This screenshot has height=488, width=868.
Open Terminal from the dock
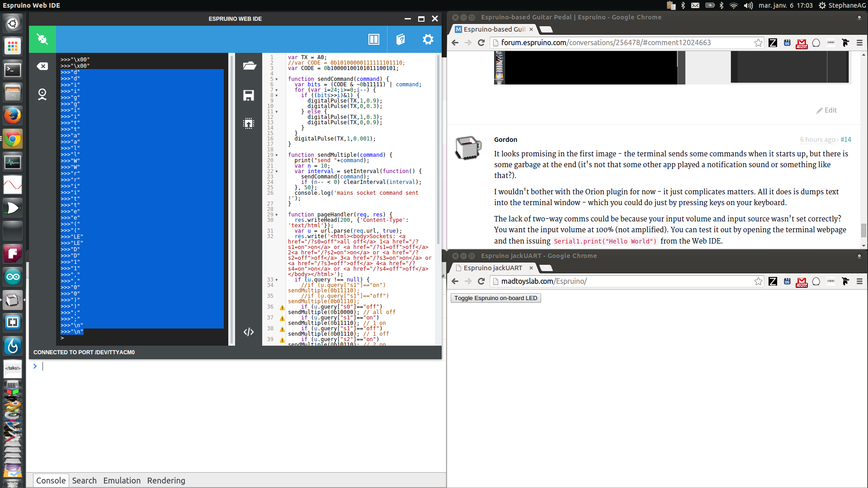tap(13, 70)
